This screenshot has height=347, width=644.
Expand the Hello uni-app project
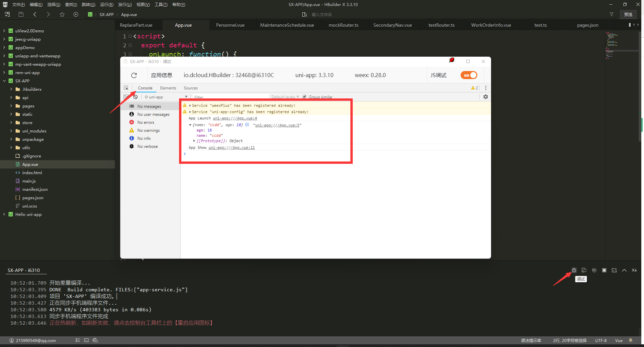[x=4, y=215]
